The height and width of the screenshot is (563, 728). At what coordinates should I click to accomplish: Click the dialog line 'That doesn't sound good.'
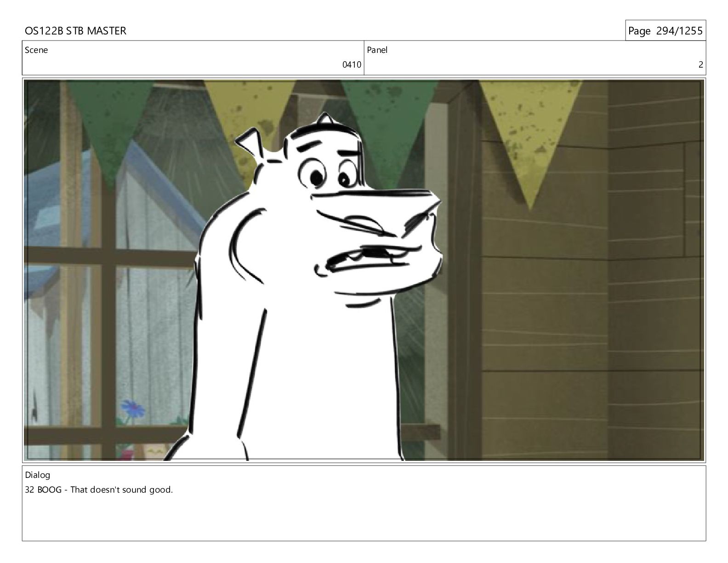[121, 490]
